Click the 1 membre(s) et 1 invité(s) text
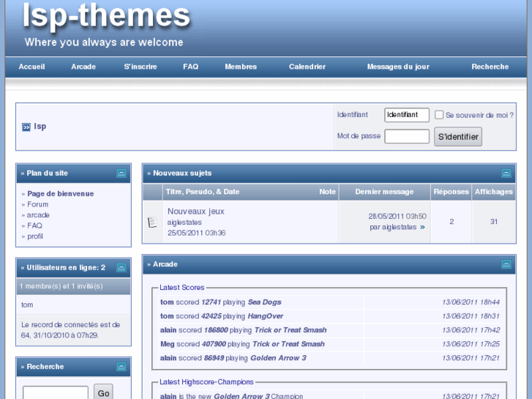Image resolution: width=532 pixels, height=399 pixels. click(x=61, y=286)
